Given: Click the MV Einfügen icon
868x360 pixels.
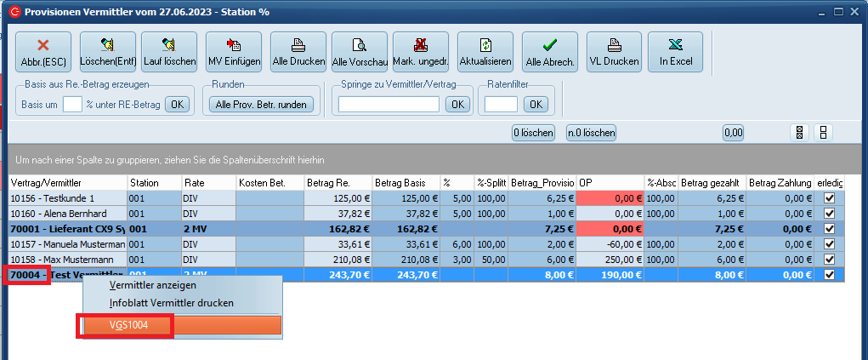Looking at the screenshot, I should click(234, 53).
